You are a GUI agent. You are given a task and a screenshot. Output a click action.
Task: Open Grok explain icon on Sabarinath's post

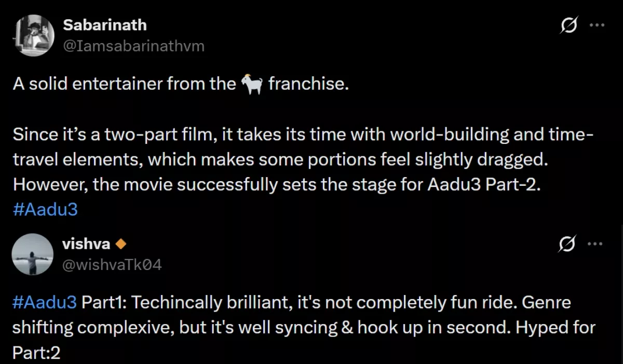click(x=570, y=25)
